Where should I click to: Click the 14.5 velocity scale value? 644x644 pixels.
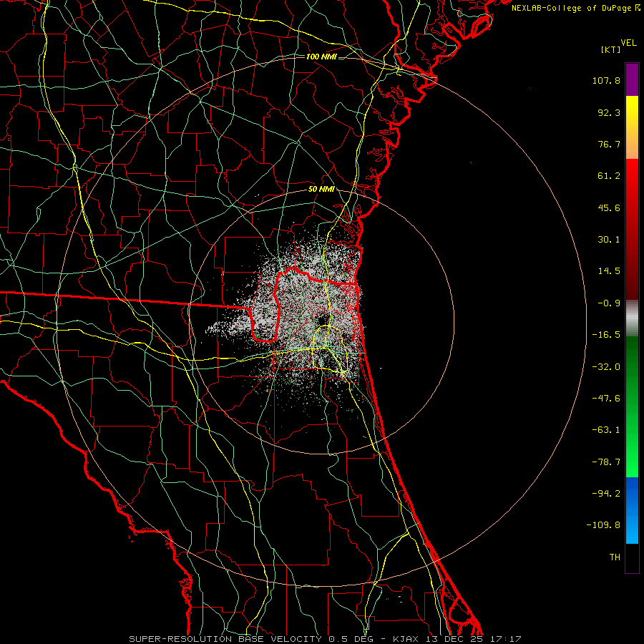(x=609, y=271)
